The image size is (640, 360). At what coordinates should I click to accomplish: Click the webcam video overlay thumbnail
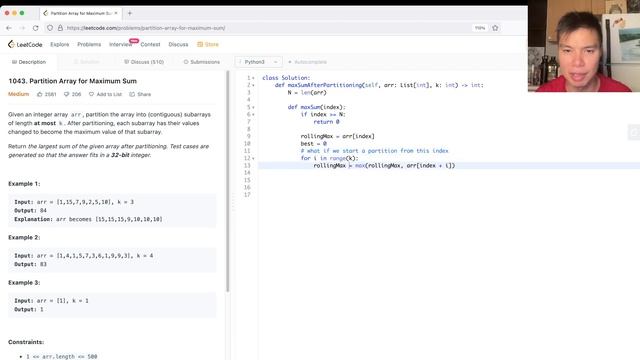[584, 46]
